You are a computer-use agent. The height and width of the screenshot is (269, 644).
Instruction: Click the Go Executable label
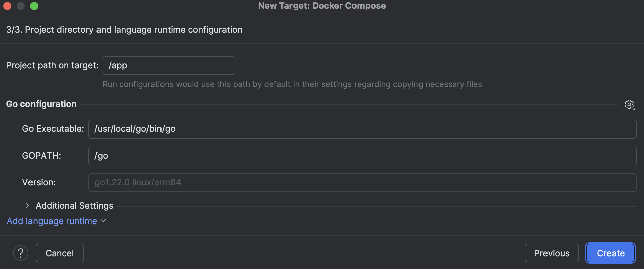pos(53,129)
